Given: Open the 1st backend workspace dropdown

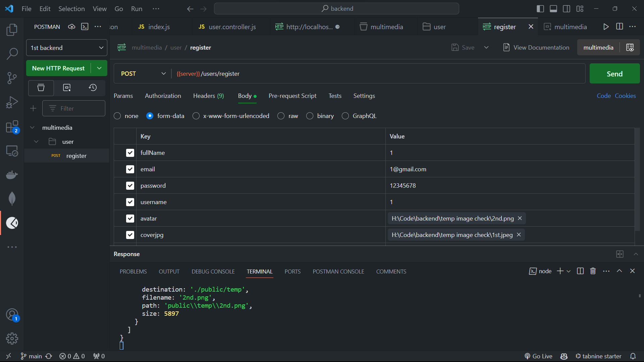Looking at the screenshot, I should pyautogui.click(x=67, y=48).
